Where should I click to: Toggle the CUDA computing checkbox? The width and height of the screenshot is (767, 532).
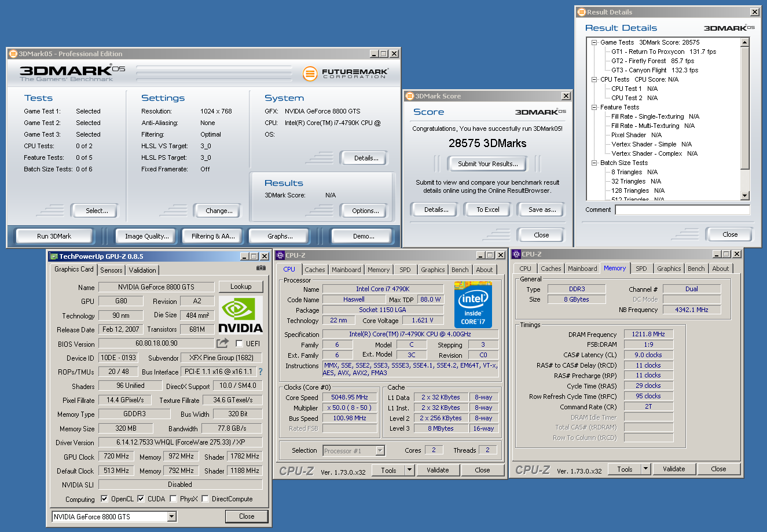click(x=141, y=498)
